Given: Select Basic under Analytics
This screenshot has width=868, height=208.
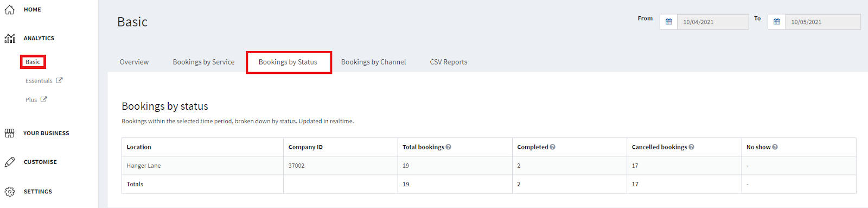Looking at the screenshot, I should click(33, 62).
